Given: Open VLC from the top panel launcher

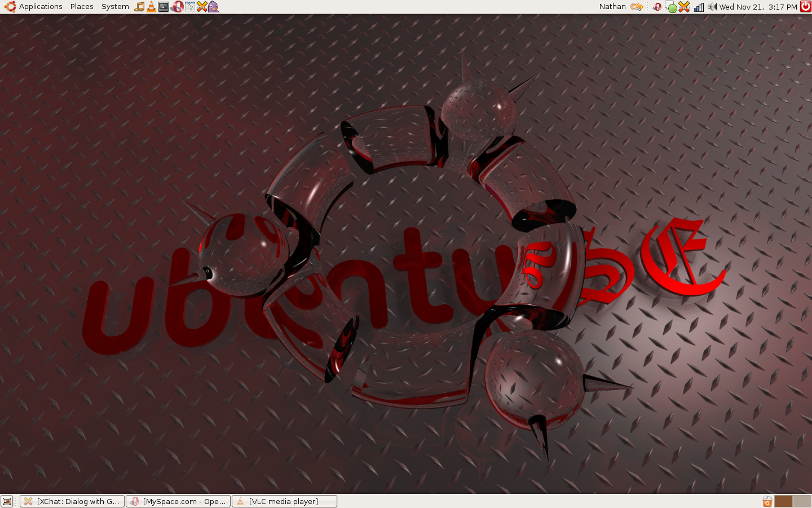Looking at the screenshot, I should tap(151, 7).
